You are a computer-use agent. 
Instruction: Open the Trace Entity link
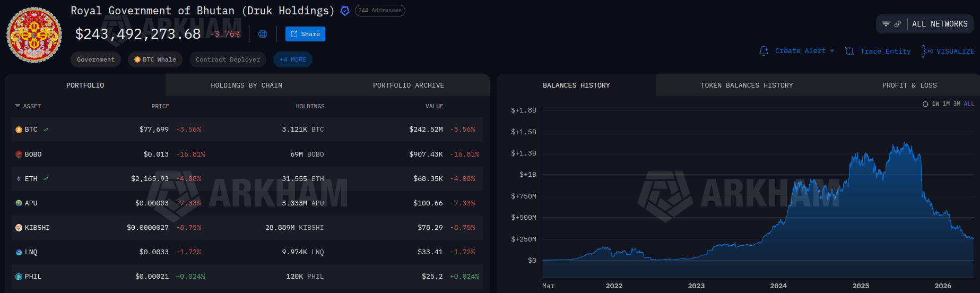885,51
